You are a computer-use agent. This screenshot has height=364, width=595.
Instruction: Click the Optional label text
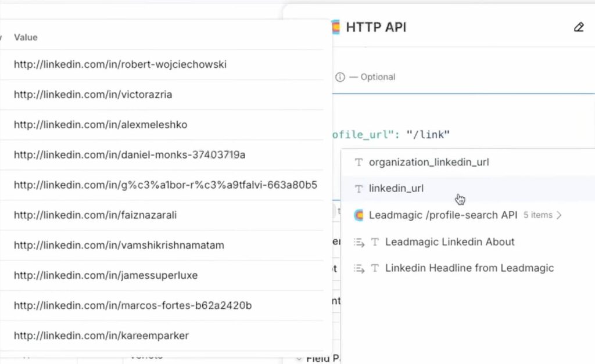click(378, 77)
